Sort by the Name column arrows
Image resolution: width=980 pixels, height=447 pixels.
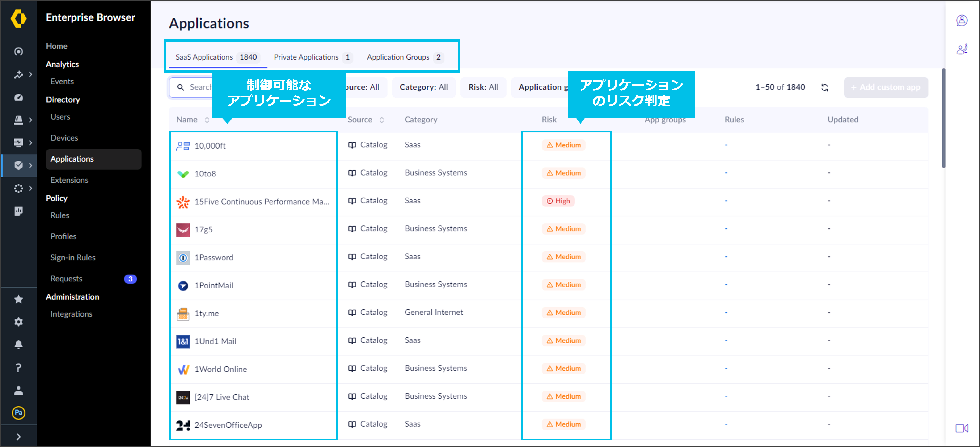(207, 120)
